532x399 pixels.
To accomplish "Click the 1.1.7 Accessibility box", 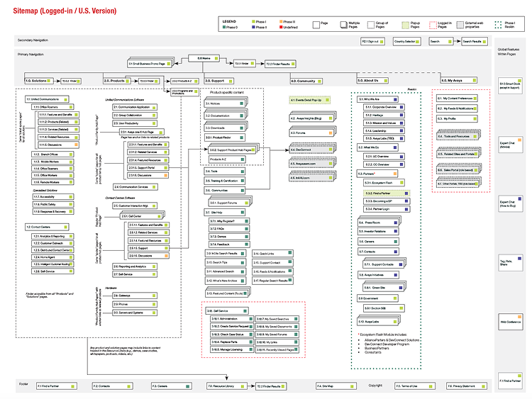I will 52,196.
